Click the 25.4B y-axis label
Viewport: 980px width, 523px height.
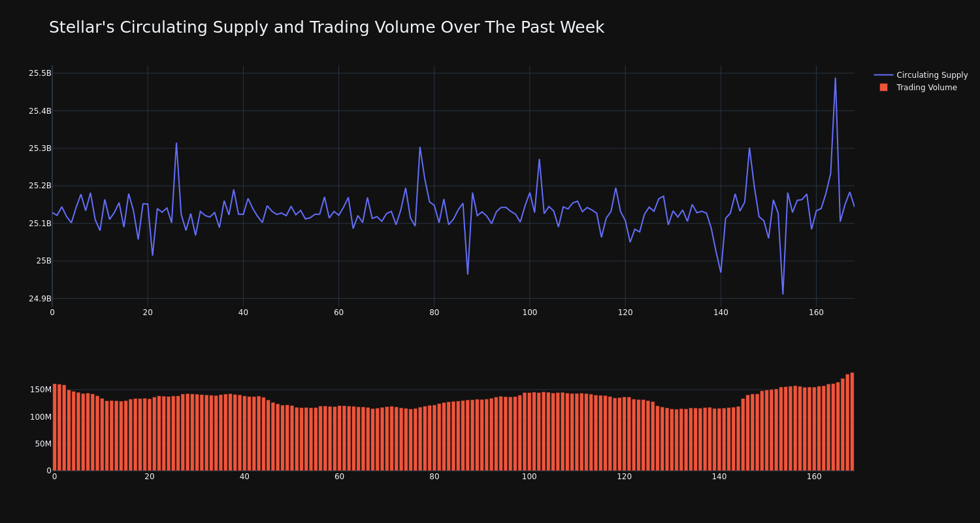click(x=40, y=111)
